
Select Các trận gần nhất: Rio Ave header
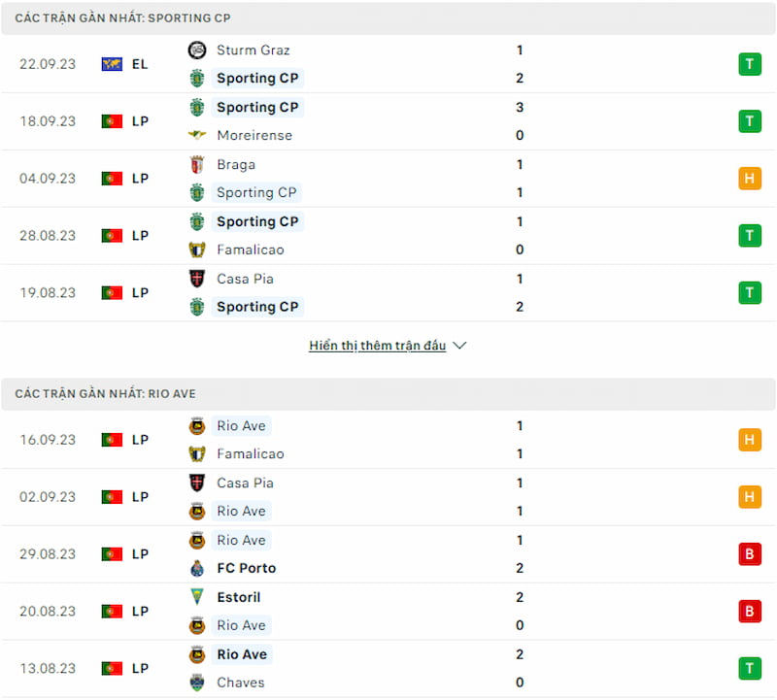[x=388, y=394]
